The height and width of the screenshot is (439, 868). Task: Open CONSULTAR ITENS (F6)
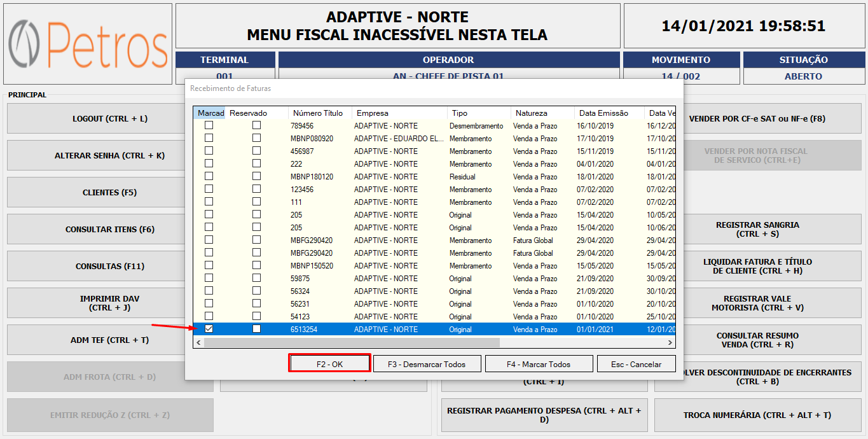pyautogui.click(x=95, y=230)
